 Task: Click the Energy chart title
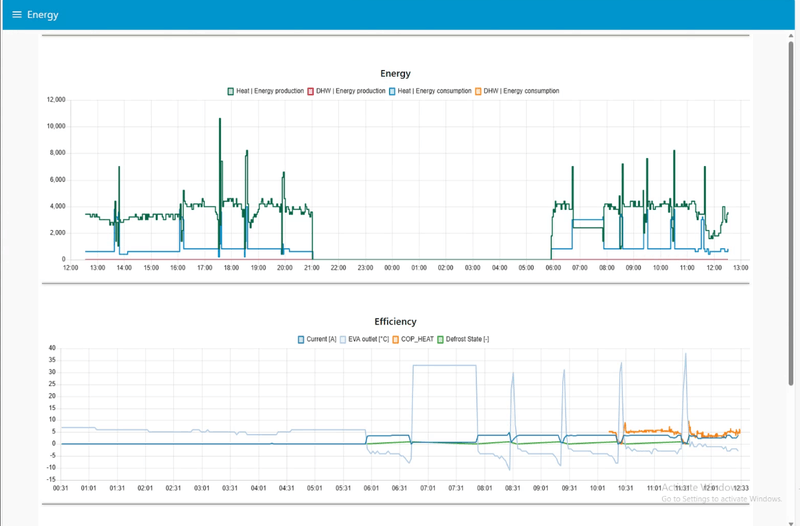[x=395, y=73]
